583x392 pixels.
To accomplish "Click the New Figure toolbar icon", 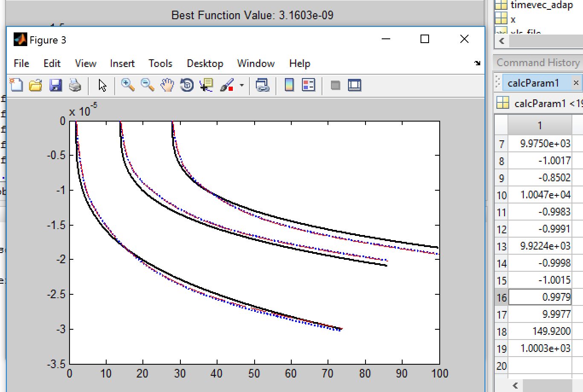I will click(16, 85).
